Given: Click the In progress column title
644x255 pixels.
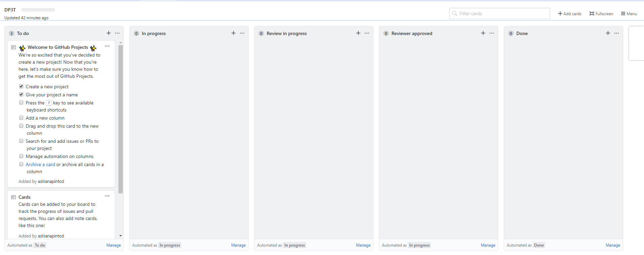Looking at the screenshot, I should tap(154, 33).
